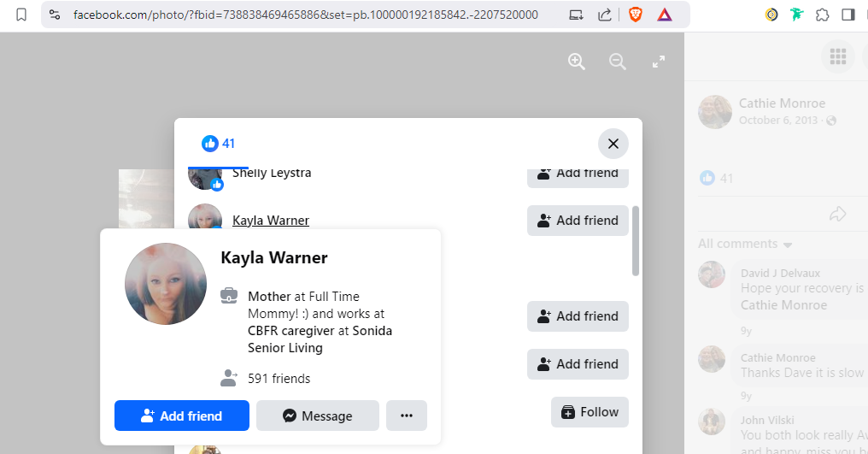Message Kayla Warner
Viewport: 868px width, 454px height.
317,416
